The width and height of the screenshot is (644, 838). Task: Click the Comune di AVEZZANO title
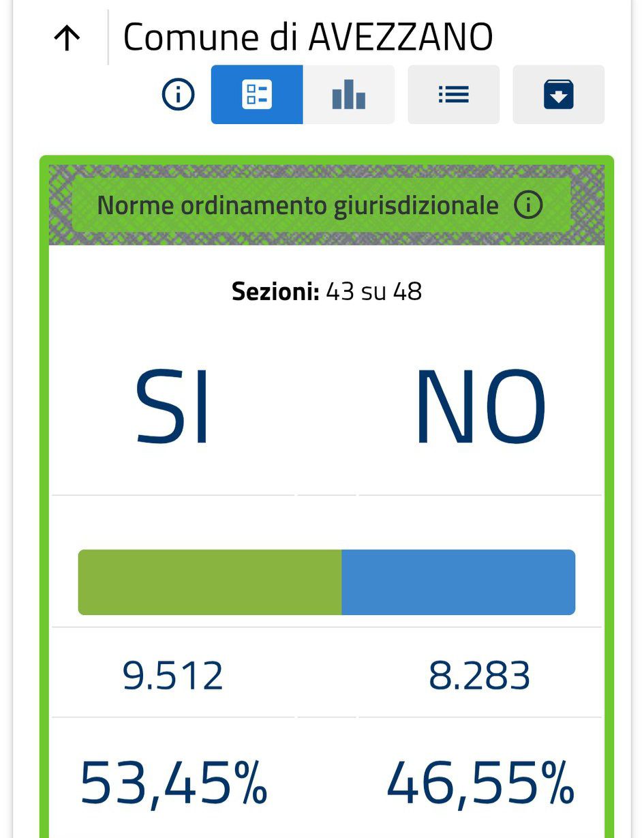tap(307, 38)
